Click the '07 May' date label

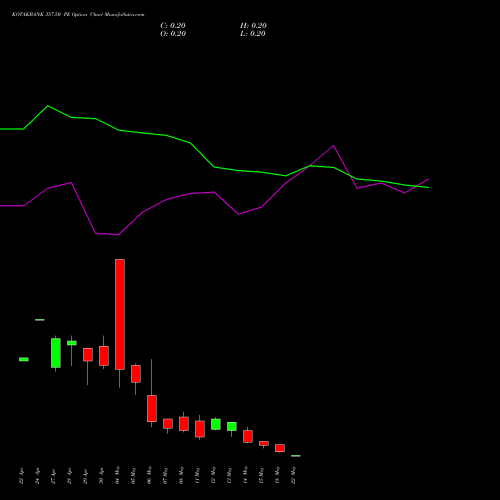pos(166,475)
